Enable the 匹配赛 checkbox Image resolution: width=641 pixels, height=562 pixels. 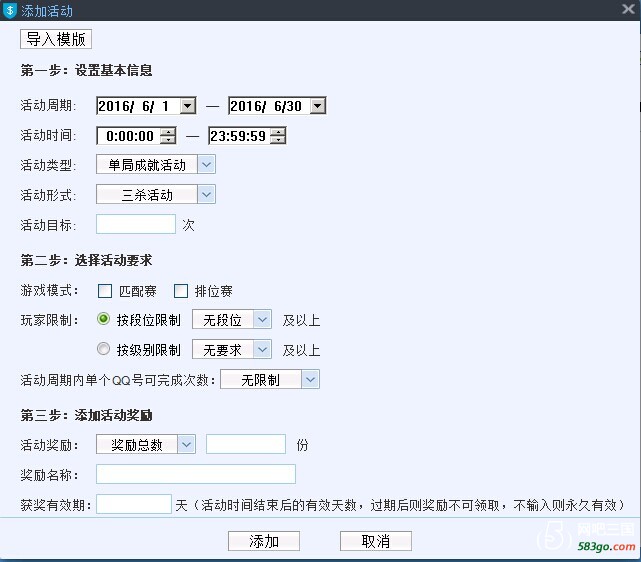[x=105, y=291]
